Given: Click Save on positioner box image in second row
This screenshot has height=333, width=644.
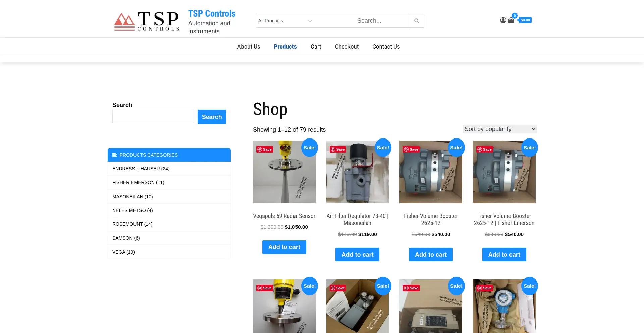Looking at the screenshot, I should (x=338, y=288).
